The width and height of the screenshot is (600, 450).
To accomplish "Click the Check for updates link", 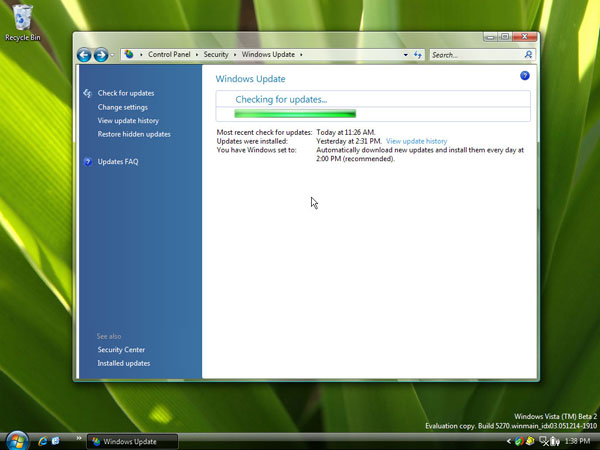I will click(x=126, y=93).
